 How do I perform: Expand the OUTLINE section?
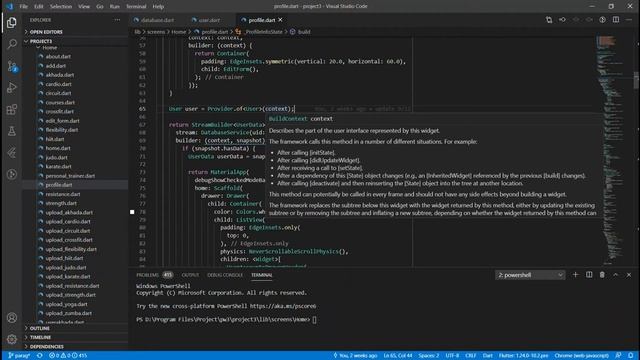coord(76,328)
